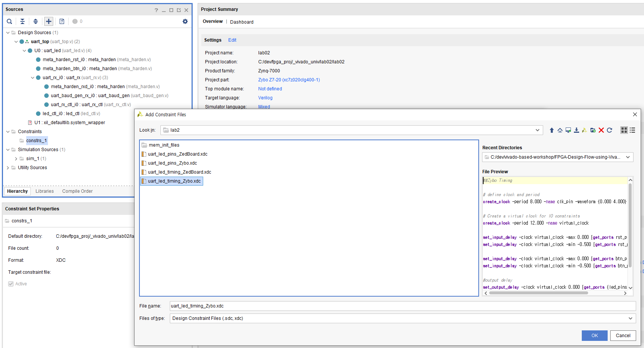Cancel the Add Constraint Files dialog
The image size is (644, 348).
point(623,336)
